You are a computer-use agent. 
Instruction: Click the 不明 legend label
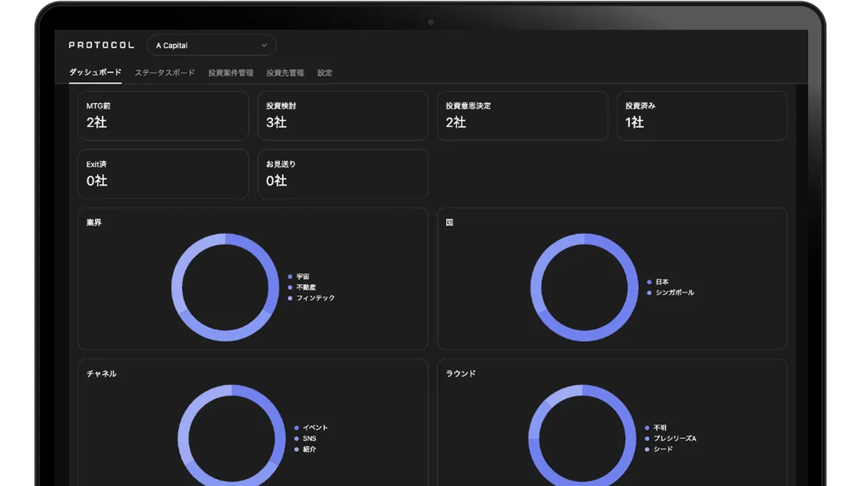click(660, 428)
